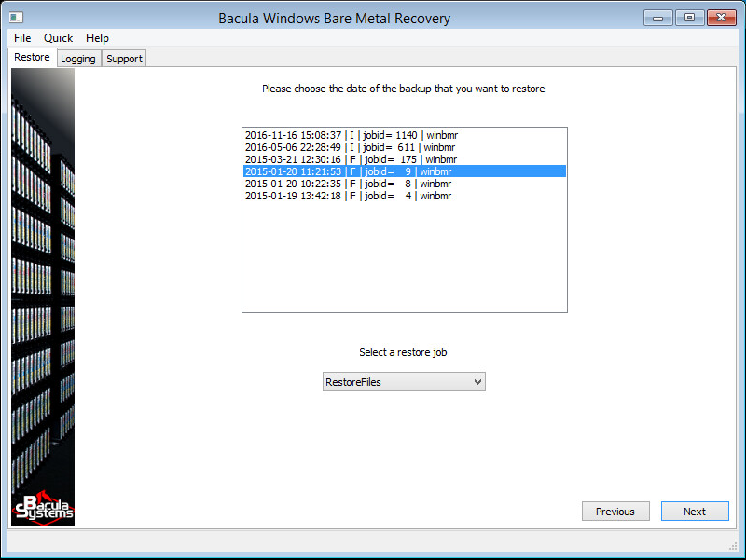746x560 pixels.
Task: Switch to the Restore tab
Action: click(33, 57)
